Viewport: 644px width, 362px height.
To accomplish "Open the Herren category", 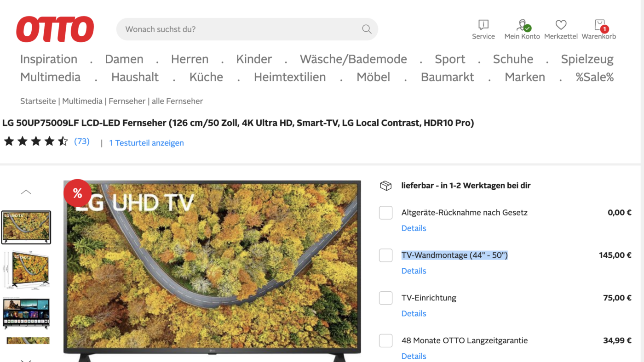I will tap(190, 59).
